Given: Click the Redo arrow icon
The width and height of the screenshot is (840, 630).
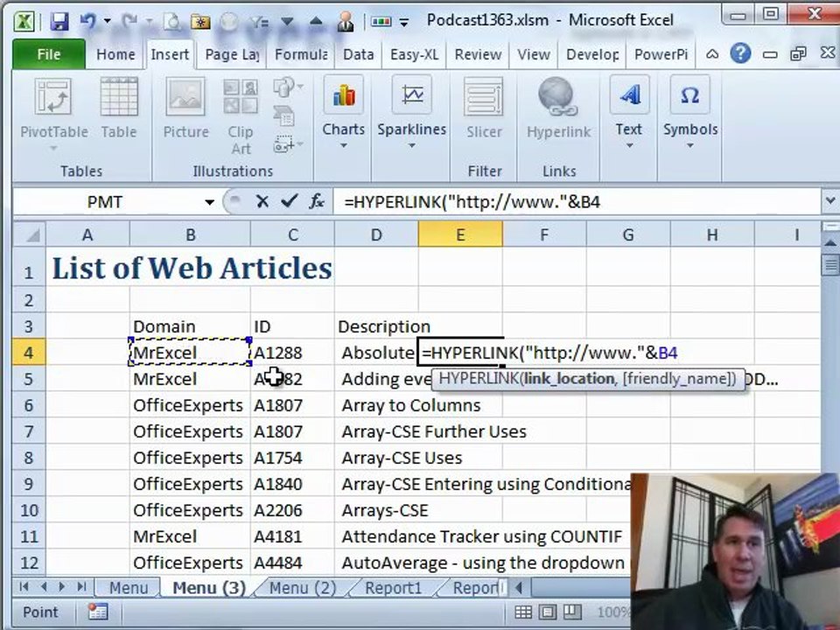Looking at the screenshot, I should 129,21.
